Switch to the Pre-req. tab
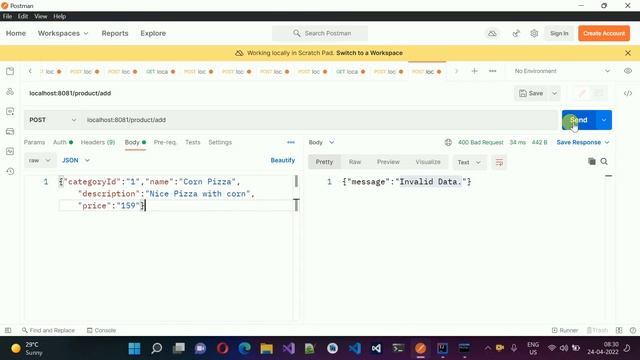This screenshot has height=360, width=640. pos(165,142)
